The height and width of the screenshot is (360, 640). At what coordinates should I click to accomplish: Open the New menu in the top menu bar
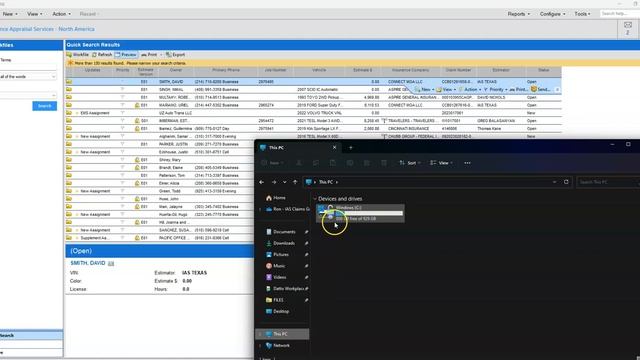(10, 14)
